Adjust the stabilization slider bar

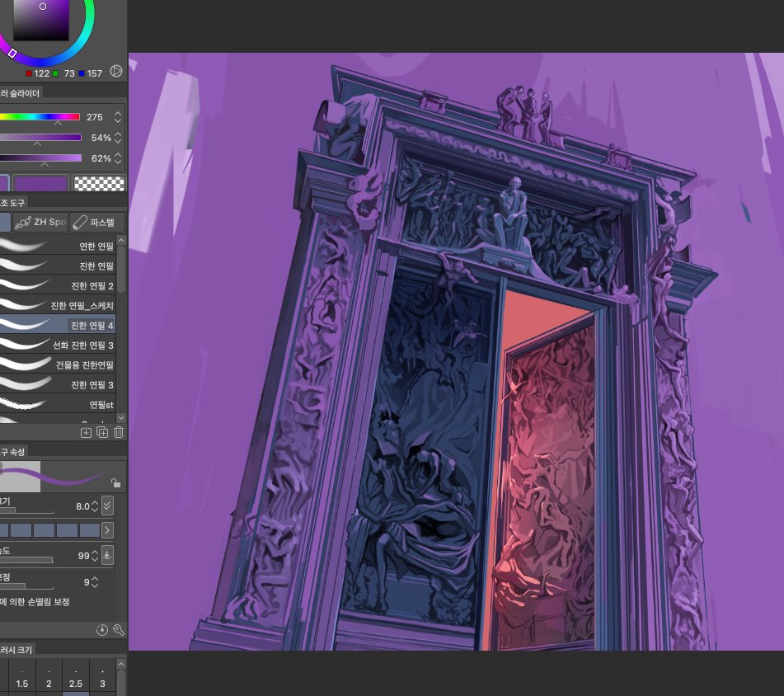[26, 586]
